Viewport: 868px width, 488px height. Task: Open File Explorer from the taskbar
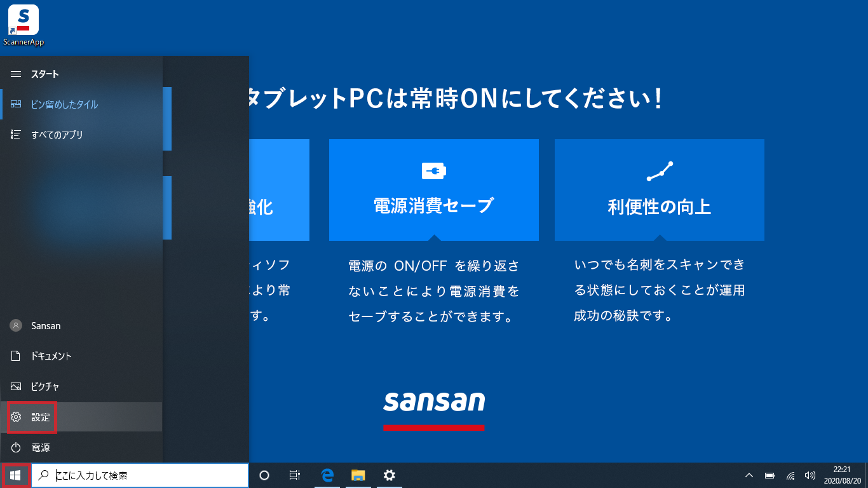(358, 475)
